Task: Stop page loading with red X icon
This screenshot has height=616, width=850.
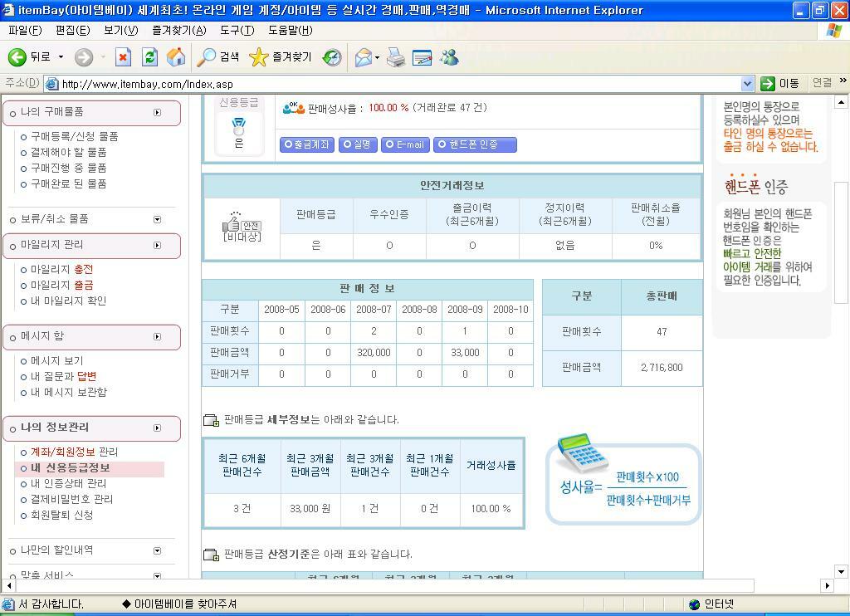Action: pos(123,57)
